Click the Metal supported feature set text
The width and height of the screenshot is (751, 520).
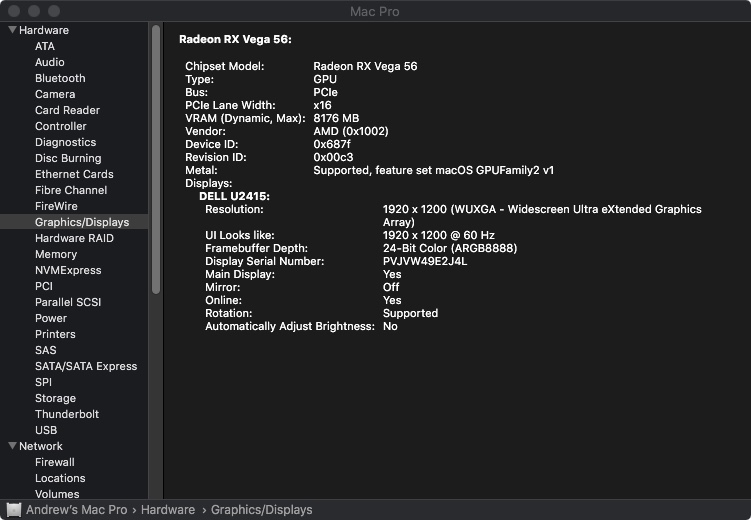(x=433, y=170)
